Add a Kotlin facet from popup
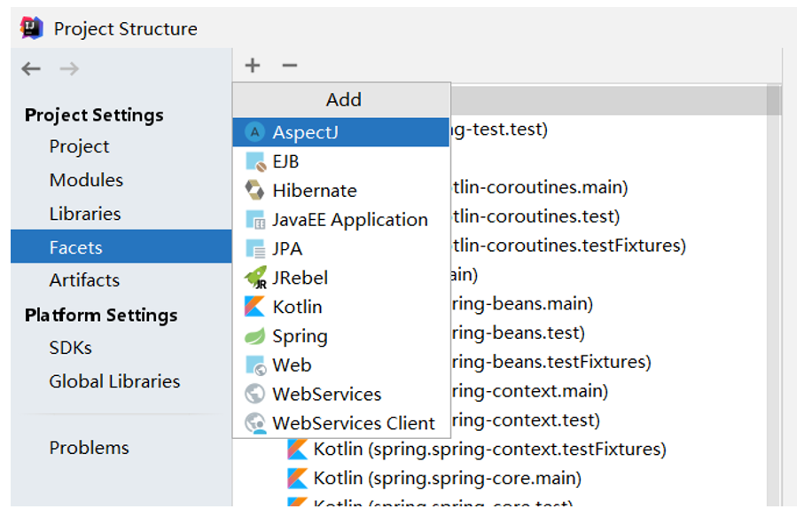Viewport: 812px width, 517px height. (297, 307)
